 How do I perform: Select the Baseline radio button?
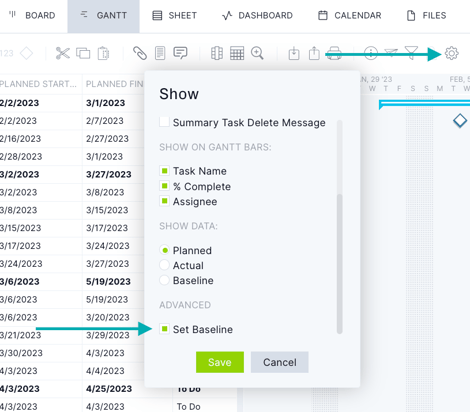(164, 280)
